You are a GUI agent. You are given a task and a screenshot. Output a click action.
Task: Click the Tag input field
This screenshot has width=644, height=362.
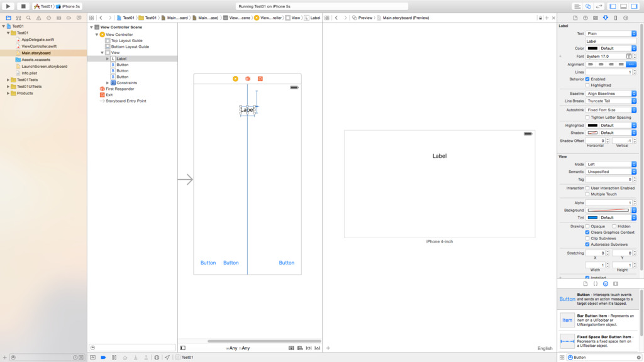click(x=609, y=179)
